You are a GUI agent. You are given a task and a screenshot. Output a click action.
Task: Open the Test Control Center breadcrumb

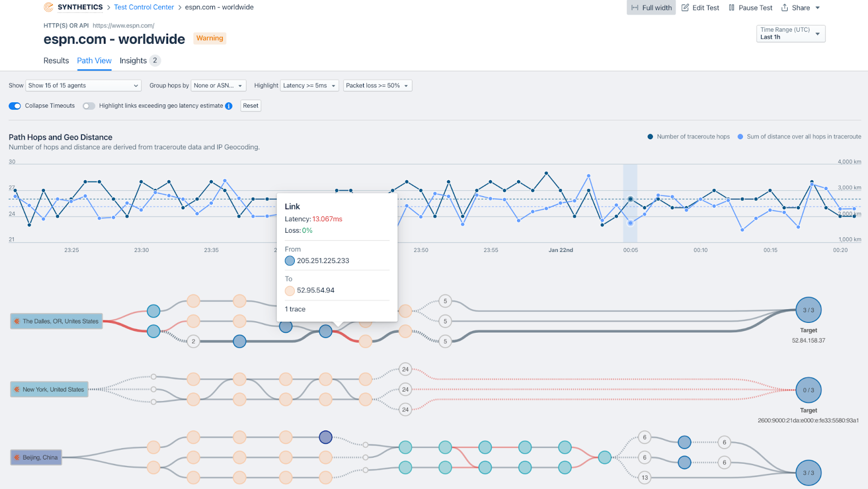pos(144,7)
